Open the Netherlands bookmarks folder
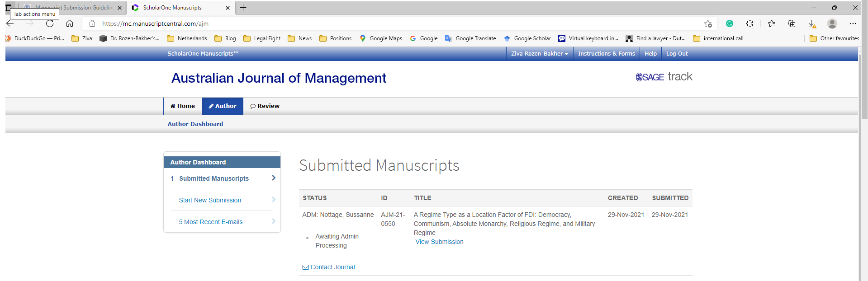The width and height of the screenshot is (868, 281). tap(187, 38)
